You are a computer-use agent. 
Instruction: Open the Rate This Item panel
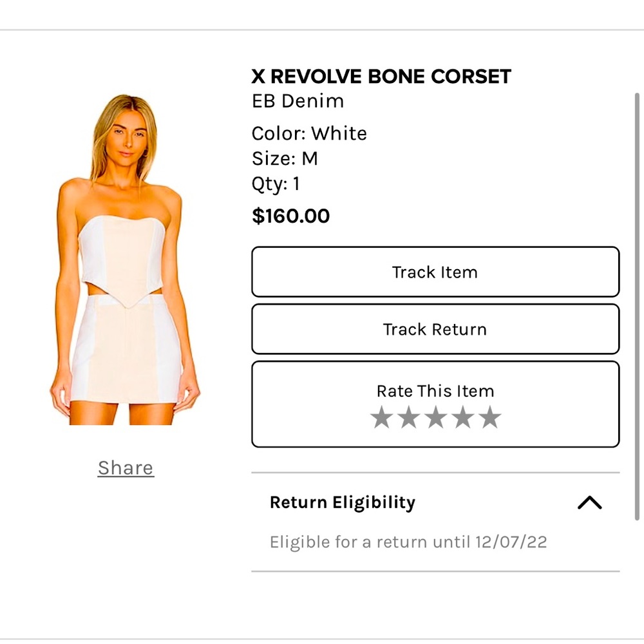(435, 391)
